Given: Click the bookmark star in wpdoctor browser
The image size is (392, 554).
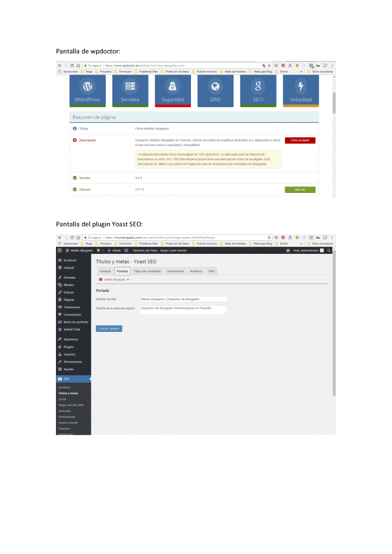Looking at the screenshot, I should [x=270, y=65].
